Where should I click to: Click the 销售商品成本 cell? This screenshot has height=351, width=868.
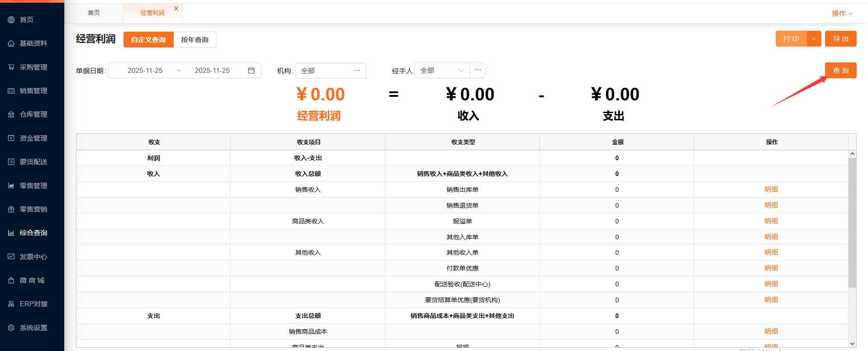point(308,332)
